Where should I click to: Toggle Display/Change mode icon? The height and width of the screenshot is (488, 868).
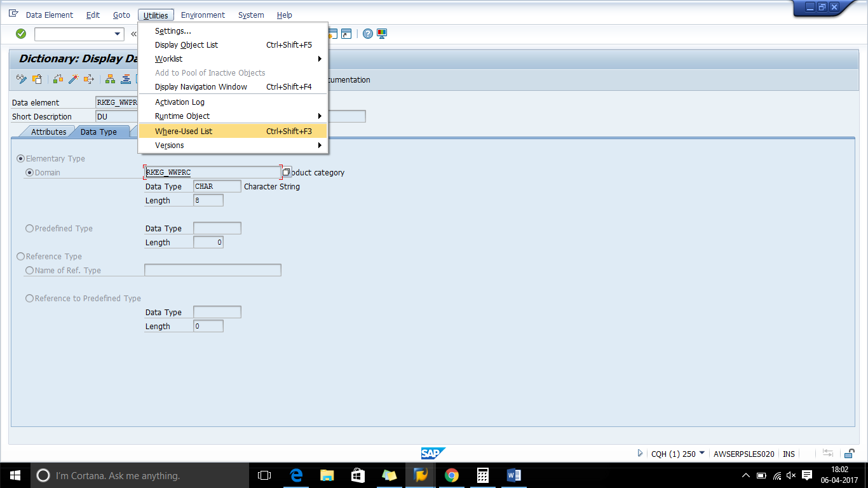click(21, 79)
